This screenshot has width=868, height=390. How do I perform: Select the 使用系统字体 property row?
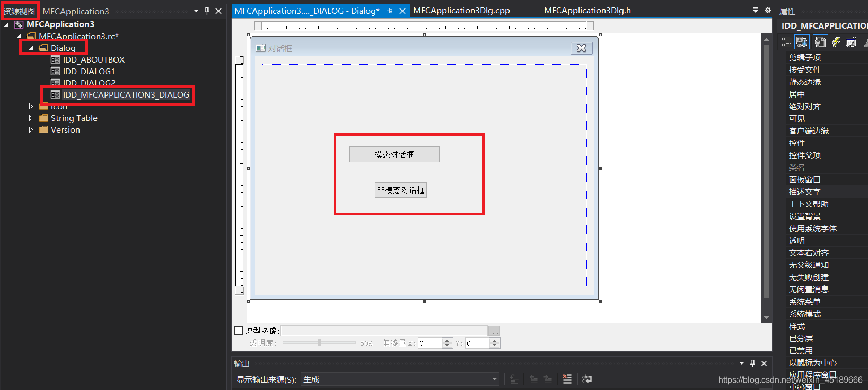pyautogui.click(x=827, y=228)
